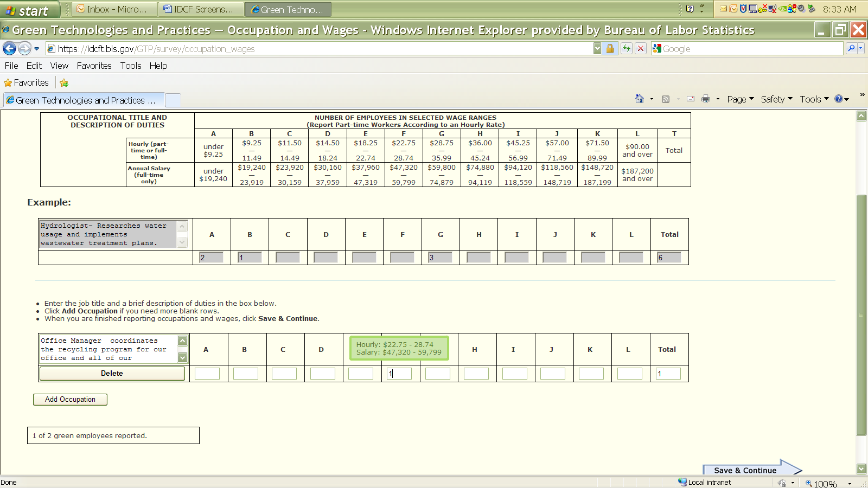Delete the Office Manager occupation row
Screen dimensions: 868x488
coord(112,374)
